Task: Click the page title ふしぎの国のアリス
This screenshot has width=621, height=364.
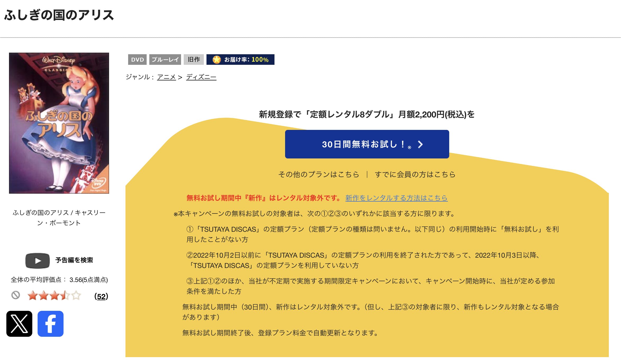Action: [x=59, y=15]
